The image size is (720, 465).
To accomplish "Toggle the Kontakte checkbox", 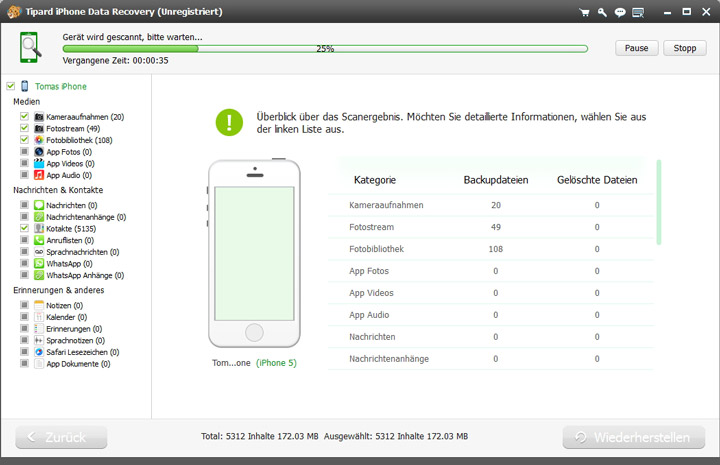I will tap(24, 228).
